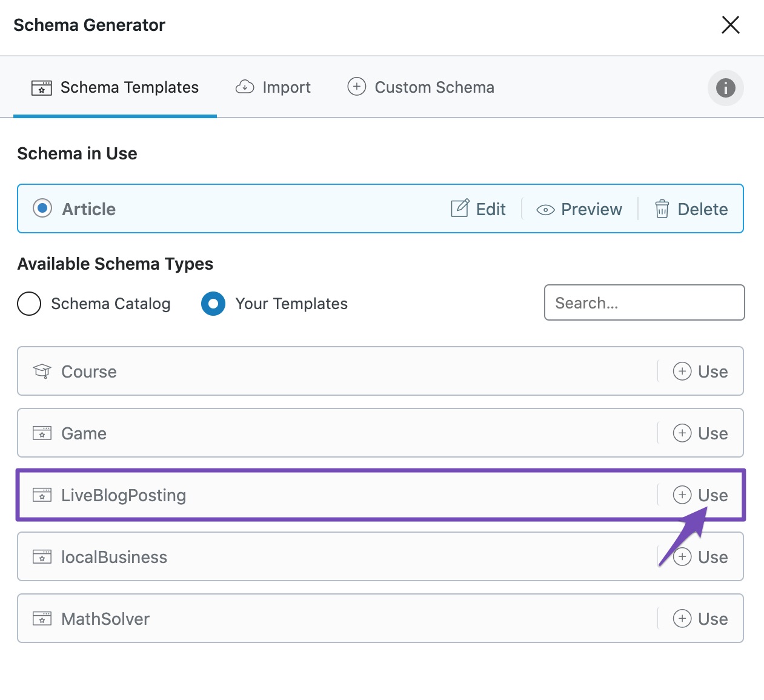This screenshot has width=764, height=700.
Task: Open the Custom Schema tab
Action: [x=421, y=87]
